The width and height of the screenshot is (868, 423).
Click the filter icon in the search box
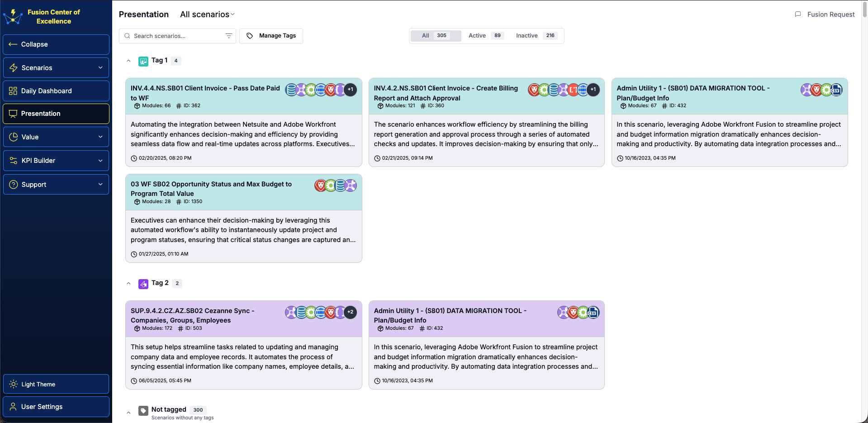click(x=229, y=36)
